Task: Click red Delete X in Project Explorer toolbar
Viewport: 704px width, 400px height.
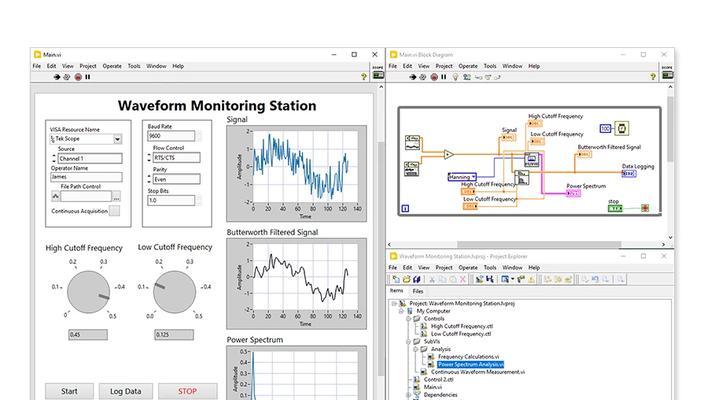Action: [463, 279]
